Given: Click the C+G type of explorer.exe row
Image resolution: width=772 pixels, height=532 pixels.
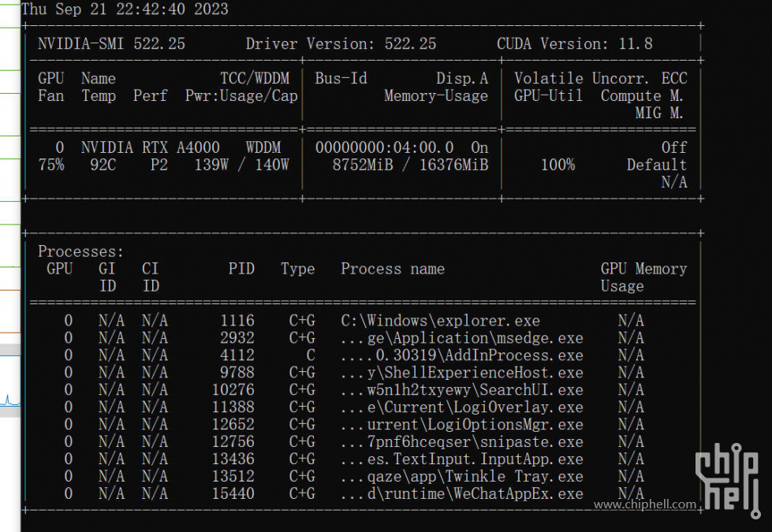Looking at the screenshot, I should [x=302, y=320].
